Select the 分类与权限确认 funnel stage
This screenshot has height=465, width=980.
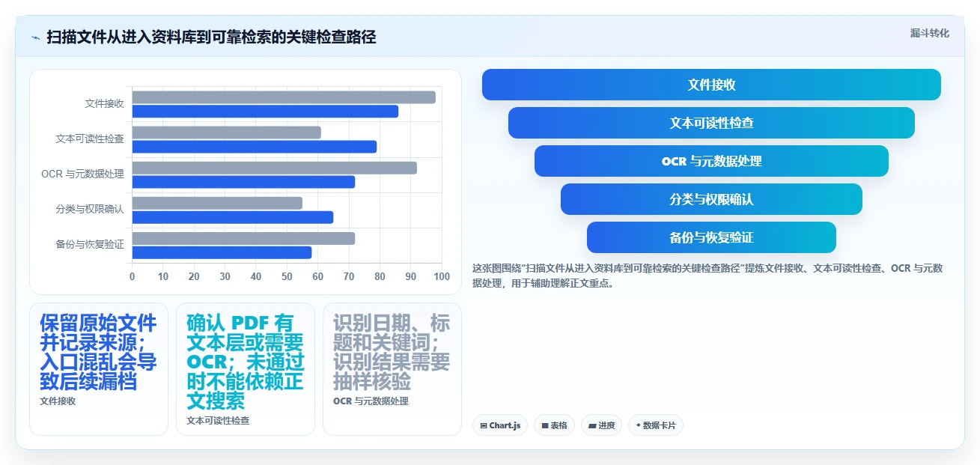[711, 199]
